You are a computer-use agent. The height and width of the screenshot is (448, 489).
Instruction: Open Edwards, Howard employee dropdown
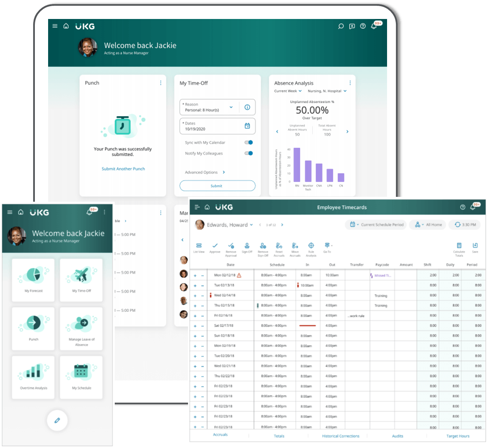(x=230, y=225)
